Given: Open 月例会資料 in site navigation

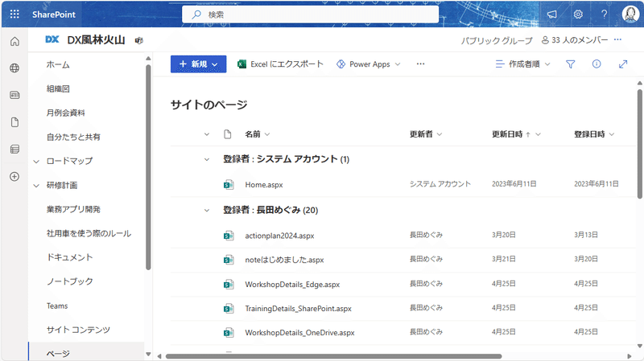Looking at the screenshot, I should tap(66, 113).
